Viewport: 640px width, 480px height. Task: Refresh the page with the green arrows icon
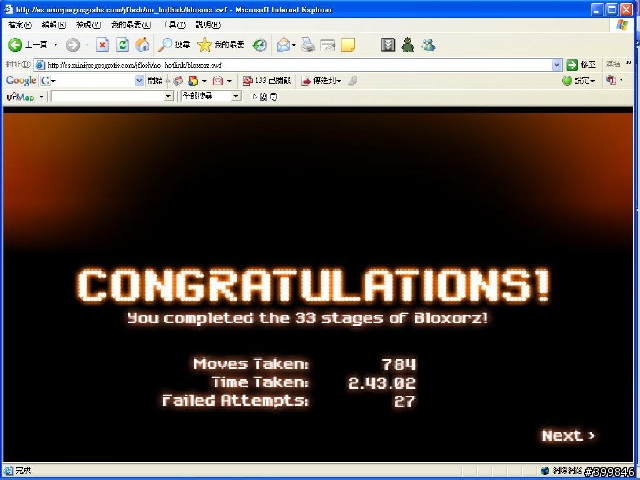(122, 45)
